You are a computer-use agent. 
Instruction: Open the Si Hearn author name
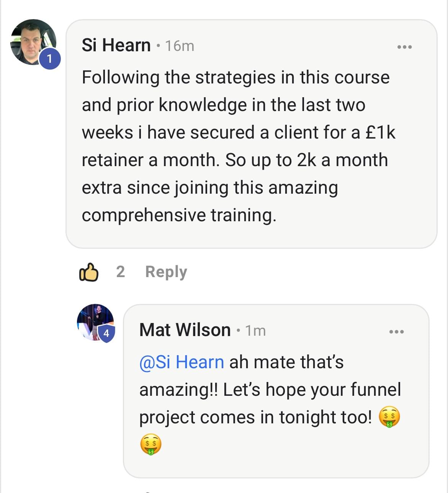[x=116, y=46]
